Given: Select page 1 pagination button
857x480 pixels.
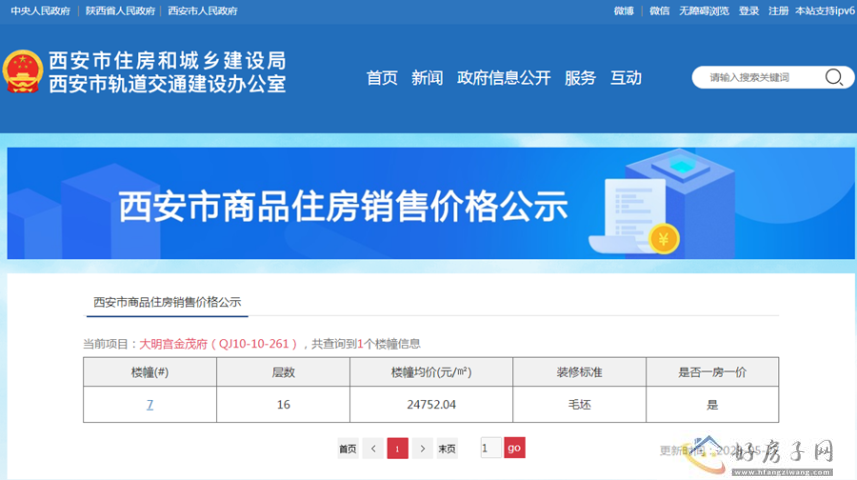Looking at the screenshot, I should click(397, 448).
